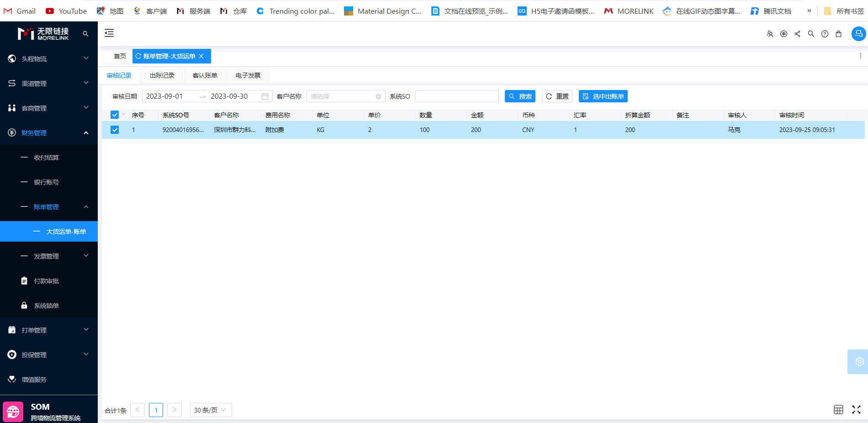Collapse the 账单管理 submenu
The width and height of the screenshot is (868, 423).
[49, 207]
